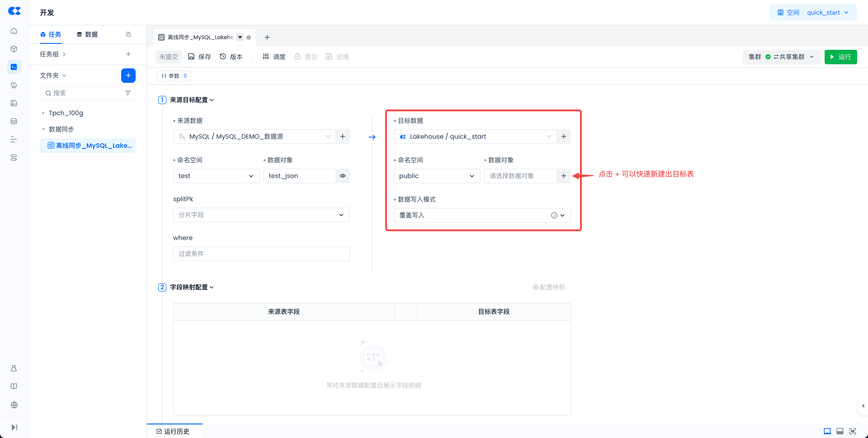
Task: Expand the Tpch_100g folder tree node
Action: 43,113
